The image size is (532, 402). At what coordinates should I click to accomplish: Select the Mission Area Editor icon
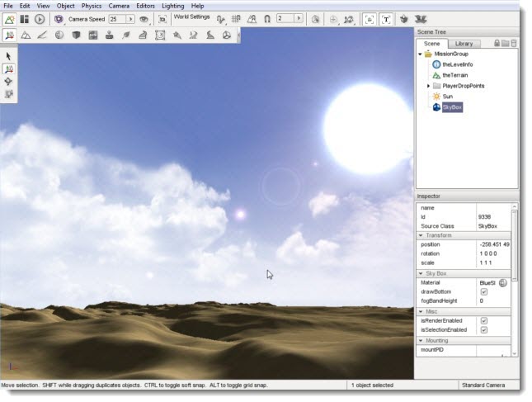pos(160,35)
